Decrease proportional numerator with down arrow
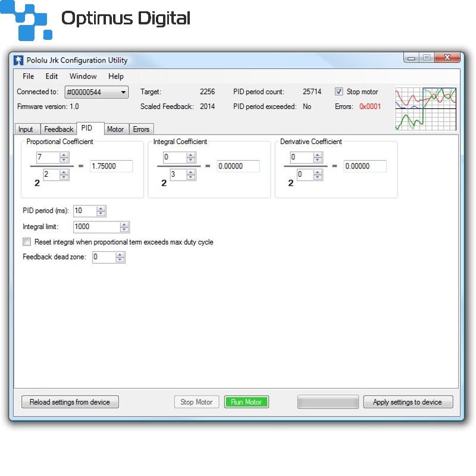The image size is (476, 476). pyautogui.click(x=64, y=160)
